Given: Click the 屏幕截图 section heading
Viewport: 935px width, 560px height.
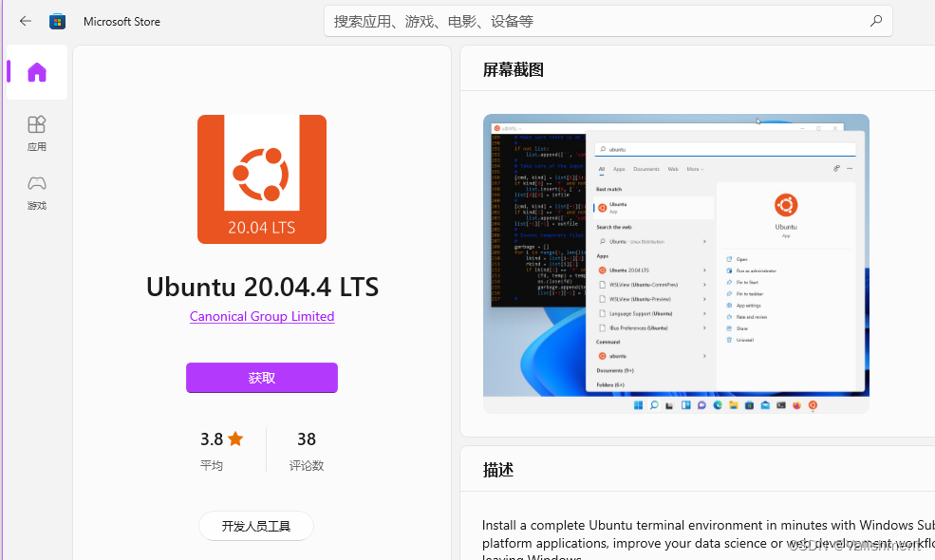Looking at the screenshot, I should (x=513, y=70).
